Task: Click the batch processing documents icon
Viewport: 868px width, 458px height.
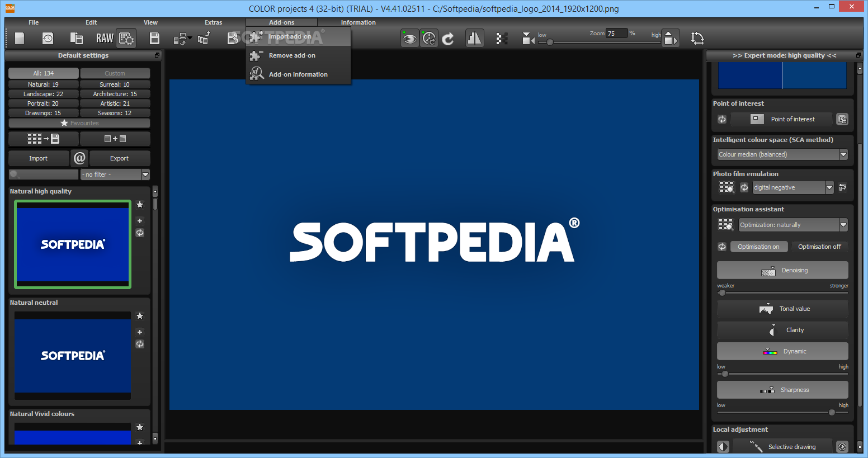Action: point(77,38)
